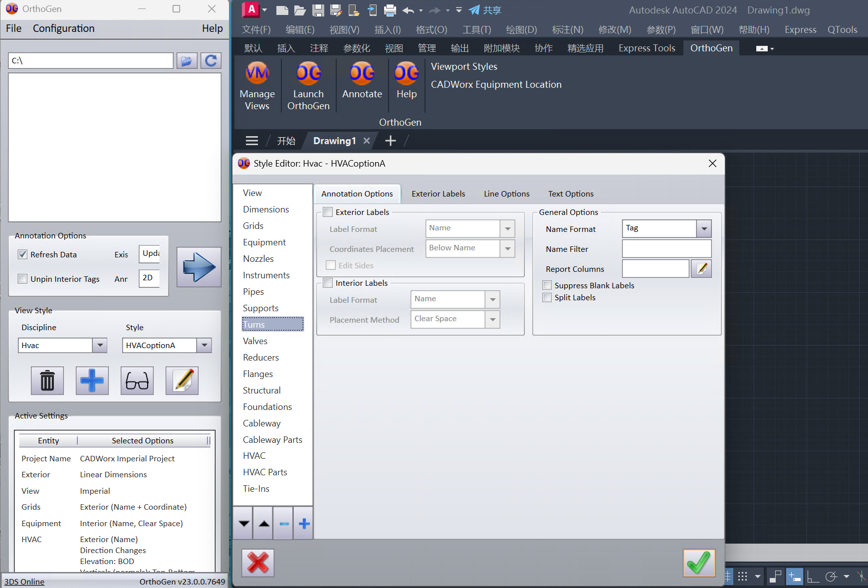The image size is (868, 588).
Task: Preview style with the glasses icon
Action: coord(137,381)
